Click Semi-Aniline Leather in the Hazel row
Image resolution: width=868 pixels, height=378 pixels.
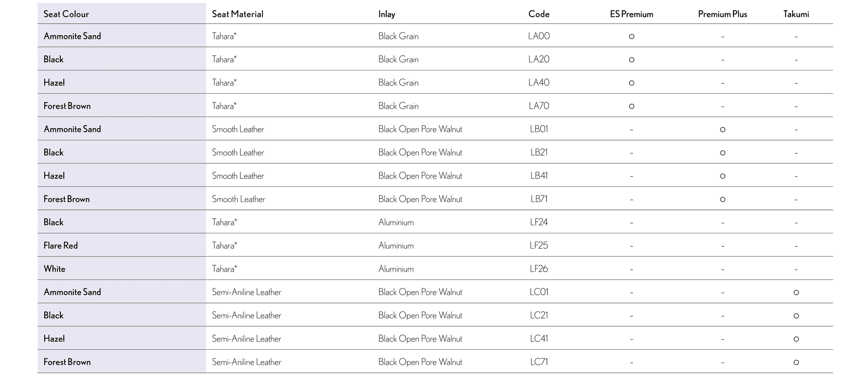[246, 339]
